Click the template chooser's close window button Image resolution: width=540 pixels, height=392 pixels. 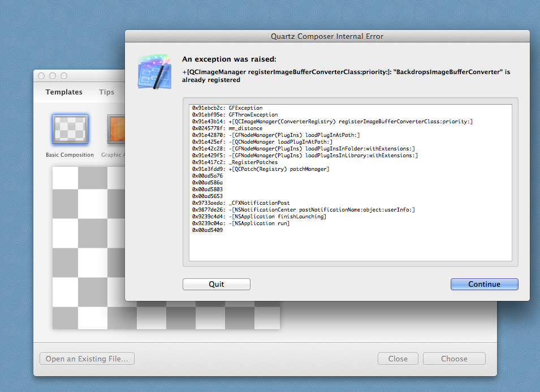[x=41, y=76]
